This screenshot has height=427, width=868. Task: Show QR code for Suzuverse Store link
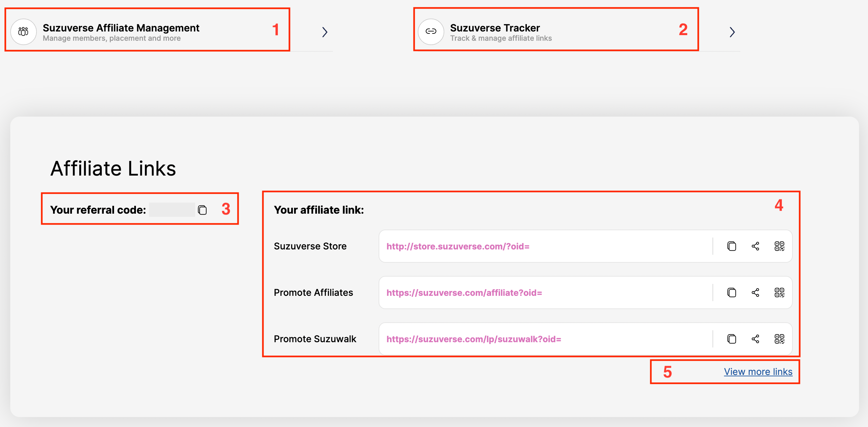coord(779,246)
